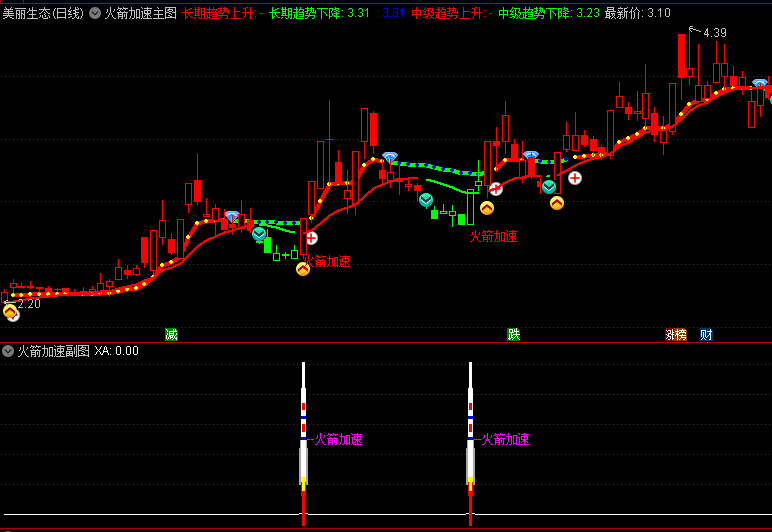772x532 pixels.
Task: Click the 长期趋势下降: 3.31 legend value
Action: click(320, 13)
